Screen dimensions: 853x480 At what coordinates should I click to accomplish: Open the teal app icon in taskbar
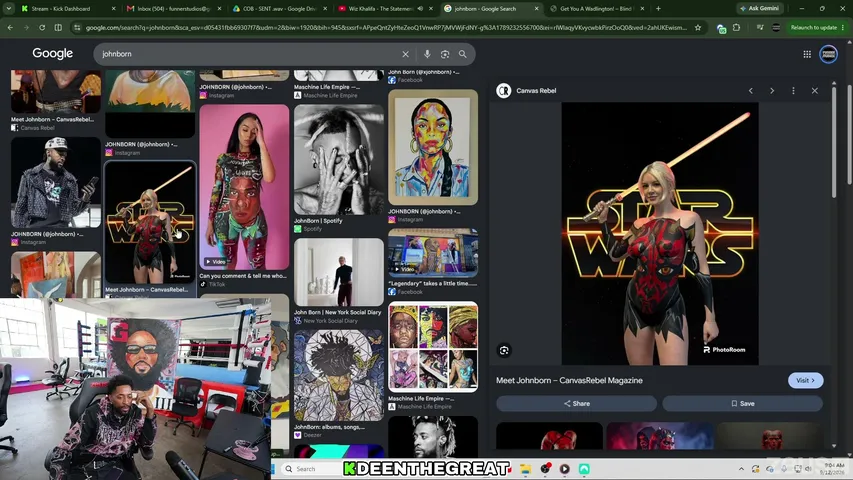584,469
